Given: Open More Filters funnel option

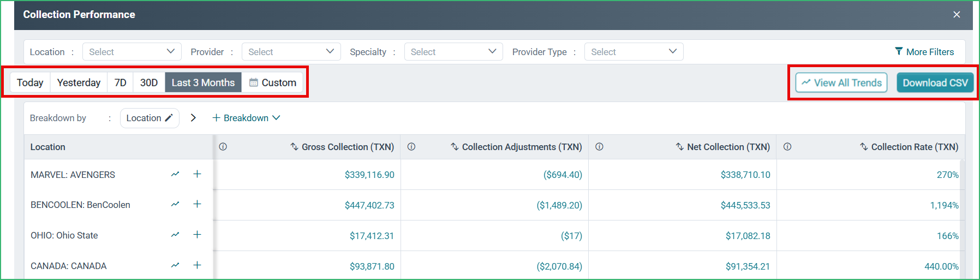Looking at the screenshot, I should [x=924, y=52].
